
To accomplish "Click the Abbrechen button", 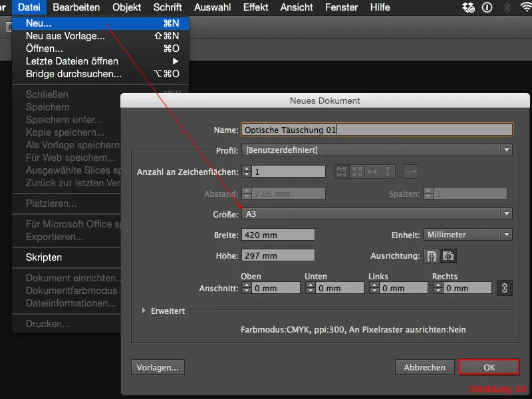I will 424,367.
